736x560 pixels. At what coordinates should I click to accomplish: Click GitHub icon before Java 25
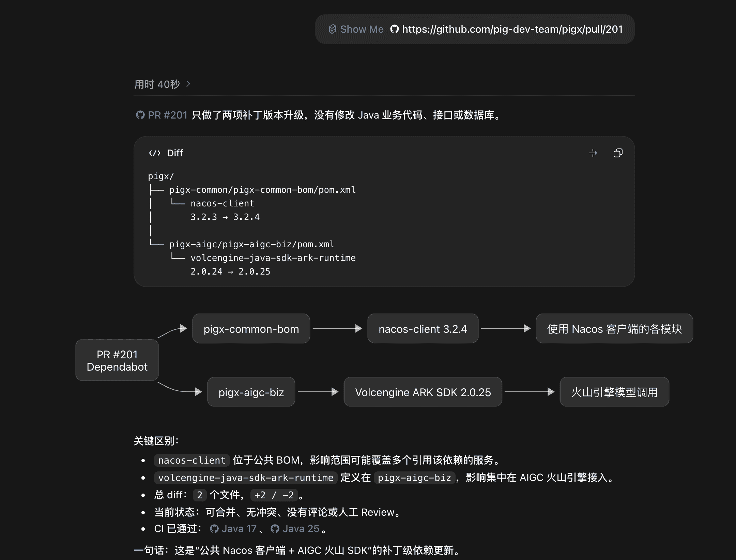click(x=275, y=529)
